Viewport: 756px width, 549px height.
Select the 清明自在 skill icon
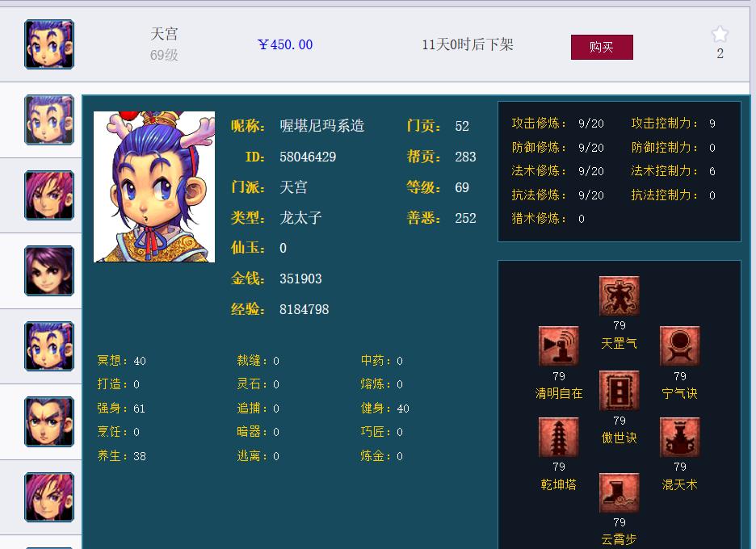[x=558, y=346]
